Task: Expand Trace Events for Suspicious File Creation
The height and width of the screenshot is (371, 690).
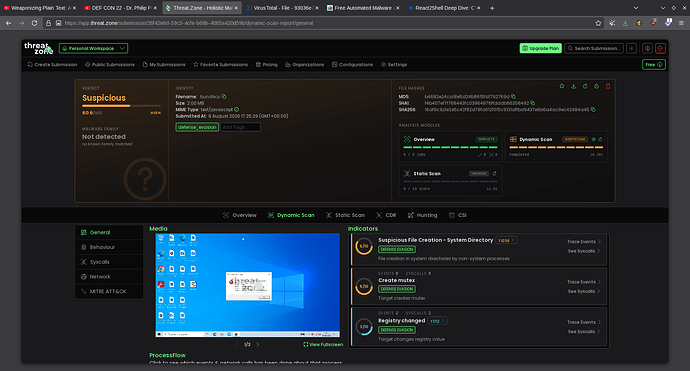Action: [x=584, y=242]
